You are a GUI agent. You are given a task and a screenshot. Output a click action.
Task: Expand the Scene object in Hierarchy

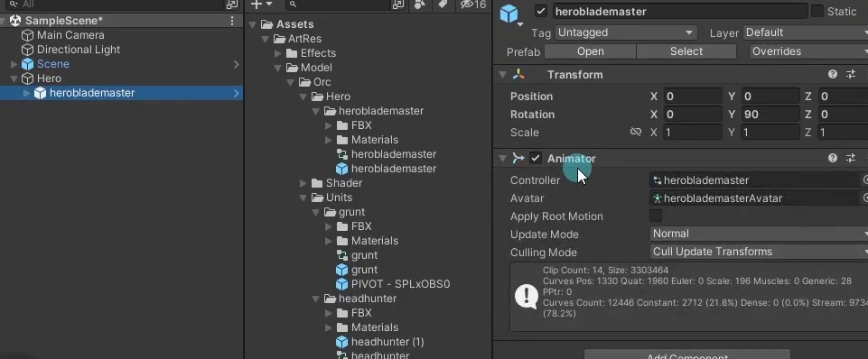click(x=14, y=64)
